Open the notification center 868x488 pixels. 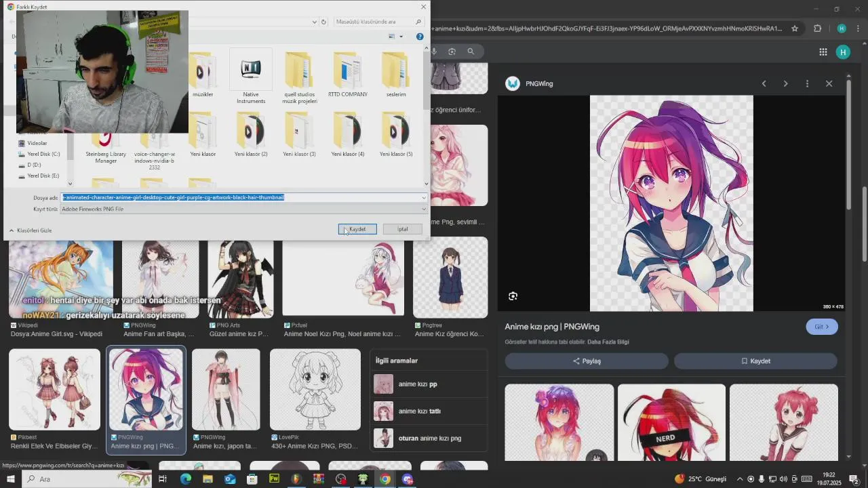point(854,479)
